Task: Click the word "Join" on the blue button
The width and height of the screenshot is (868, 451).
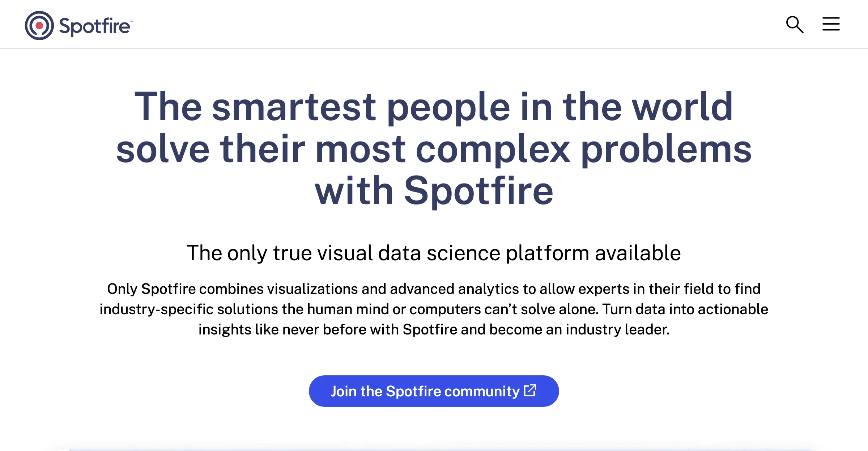Action: tap(344, 391)
